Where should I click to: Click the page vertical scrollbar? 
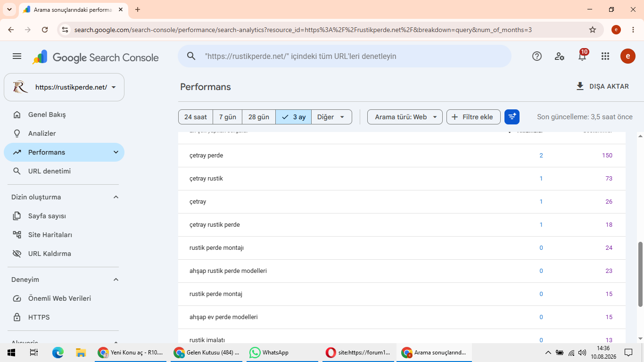pos(640,273)
